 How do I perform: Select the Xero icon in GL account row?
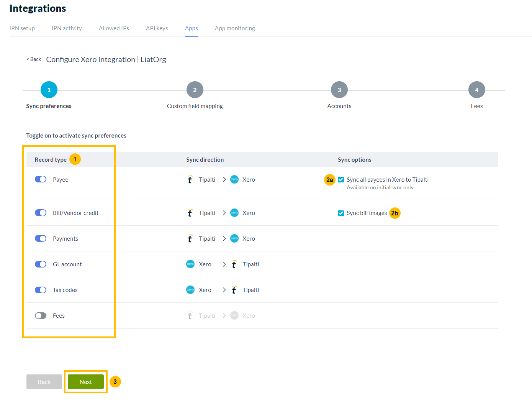pyautogui.click(x=190, y=264)
